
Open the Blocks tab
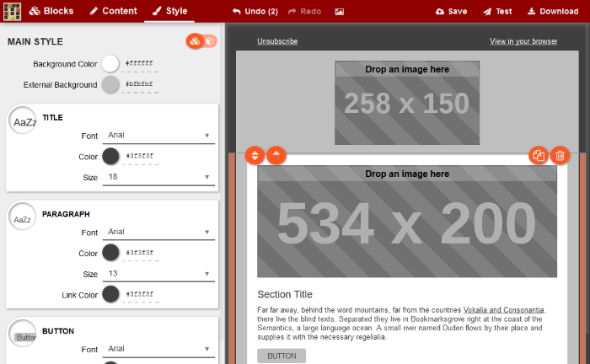(x=51, y=11)
